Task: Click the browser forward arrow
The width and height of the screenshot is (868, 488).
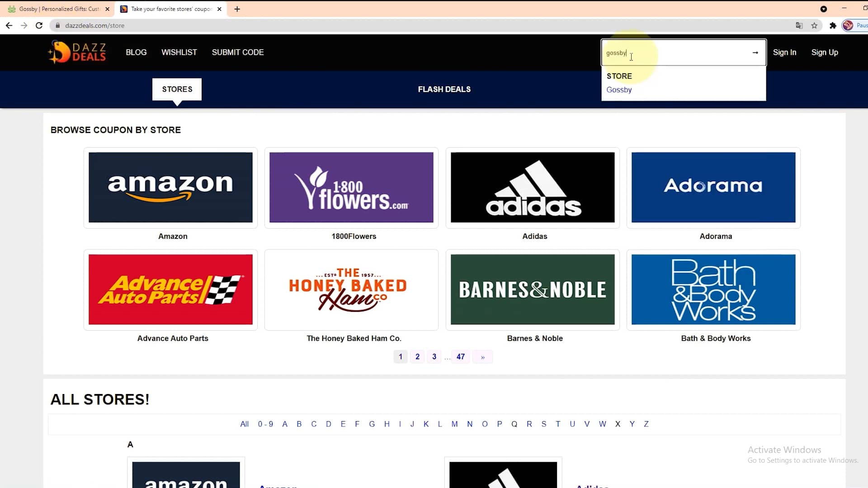Action: 24,26
